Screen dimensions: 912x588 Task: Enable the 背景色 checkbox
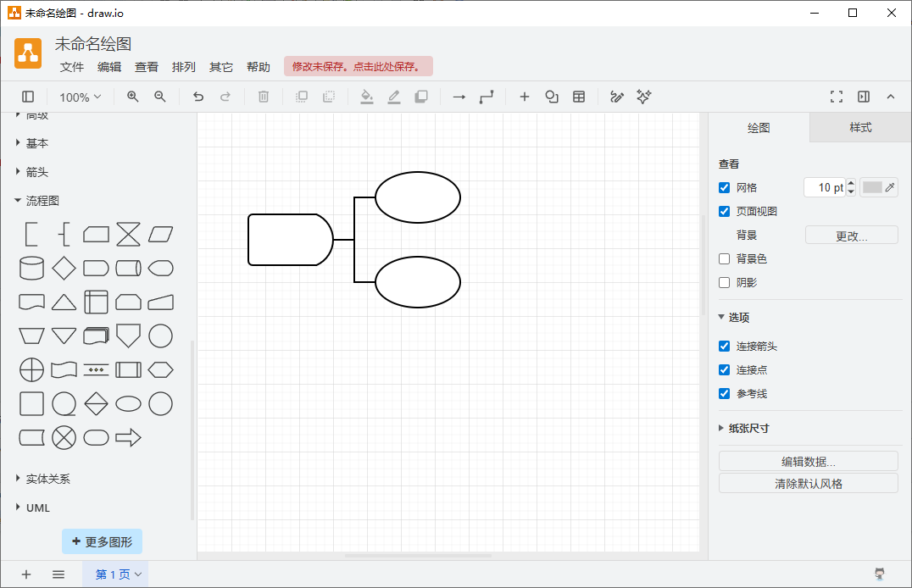[724, 258]
